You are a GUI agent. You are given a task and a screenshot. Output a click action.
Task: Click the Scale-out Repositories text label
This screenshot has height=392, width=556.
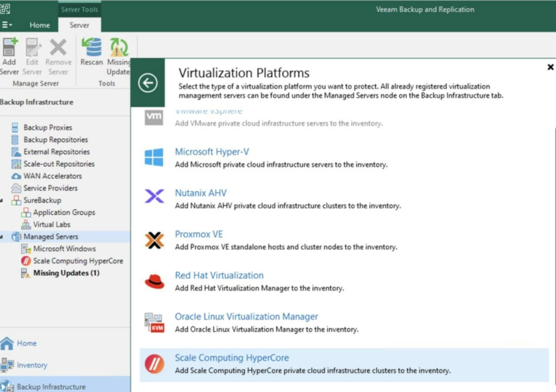pyautogui.click(x=59, y=164)
